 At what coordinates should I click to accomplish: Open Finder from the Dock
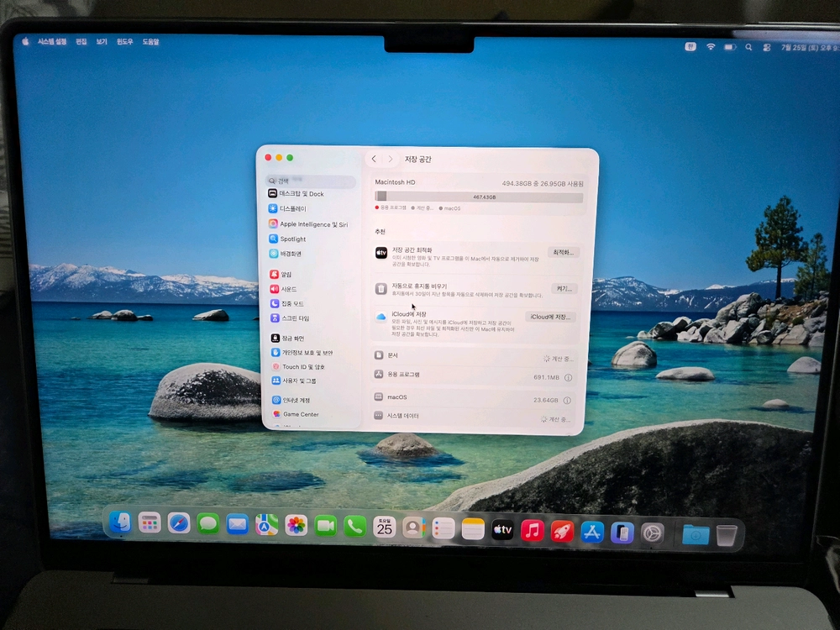coord(120,522)
